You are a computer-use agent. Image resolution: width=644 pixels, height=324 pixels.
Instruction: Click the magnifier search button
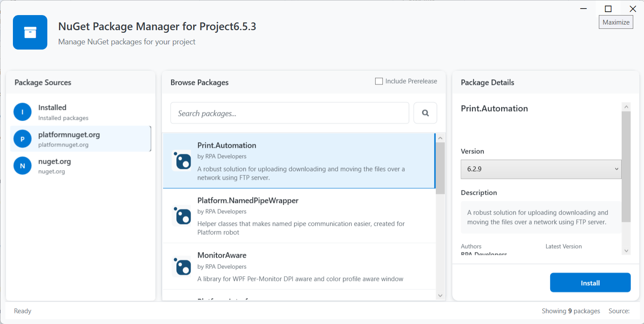pos(425,113)
